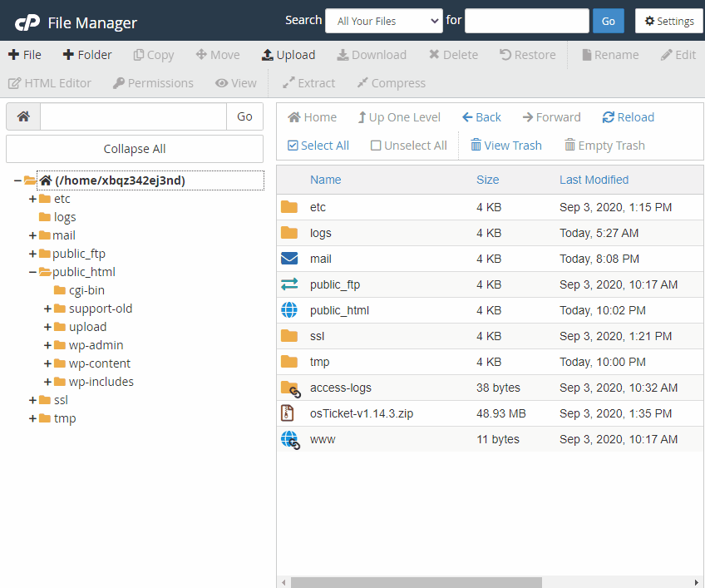705x588 pixels.
Task: Open the HTML Editor tool
Action: point(49,83)
